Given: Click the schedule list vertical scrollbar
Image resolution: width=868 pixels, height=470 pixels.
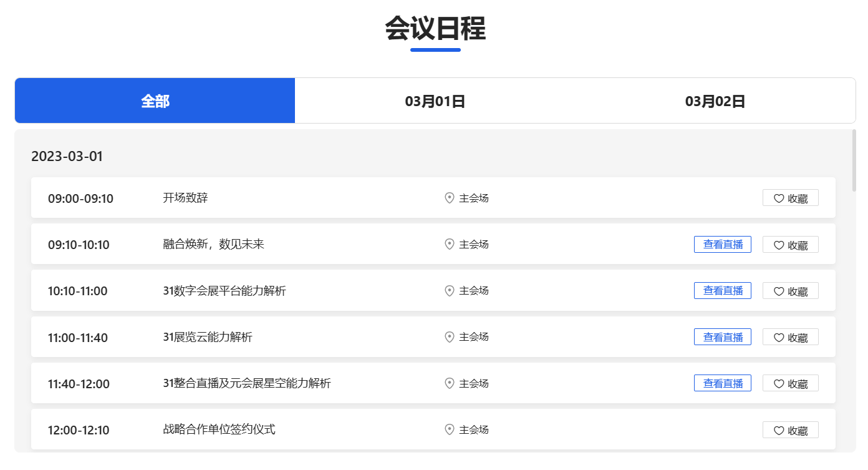Looking at the screenshot, I should (854, 160).
